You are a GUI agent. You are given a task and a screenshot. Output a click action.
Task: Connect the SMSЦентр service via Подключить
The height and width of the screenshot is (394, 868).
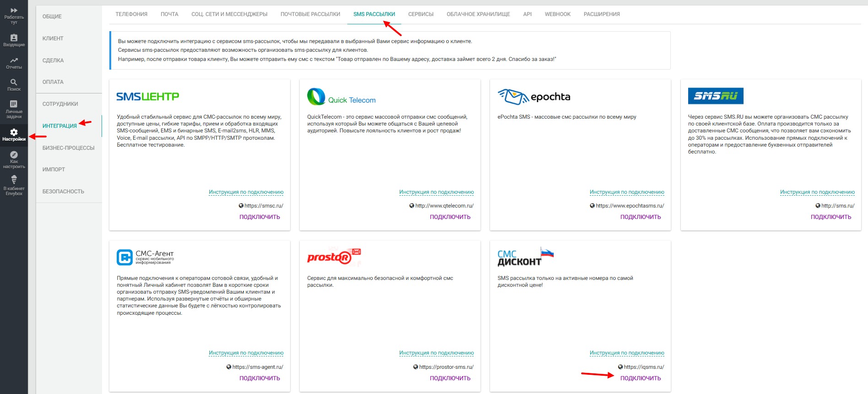pos(259,217)
